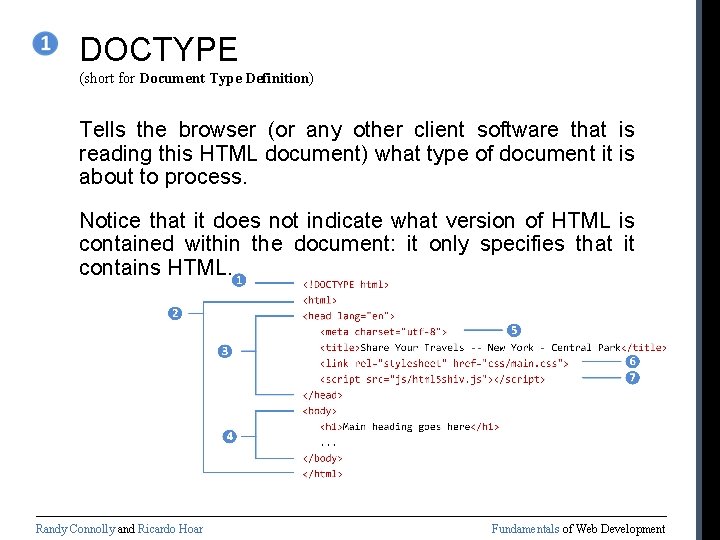Click the paragraph starting 'Notice that it does not'

[357, 244]
